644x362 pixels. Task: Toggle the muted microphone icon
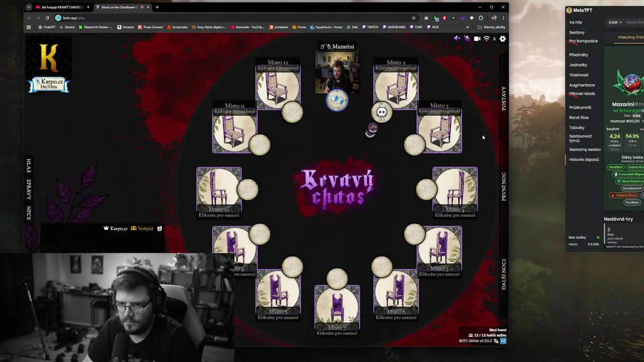pos(467,39)
